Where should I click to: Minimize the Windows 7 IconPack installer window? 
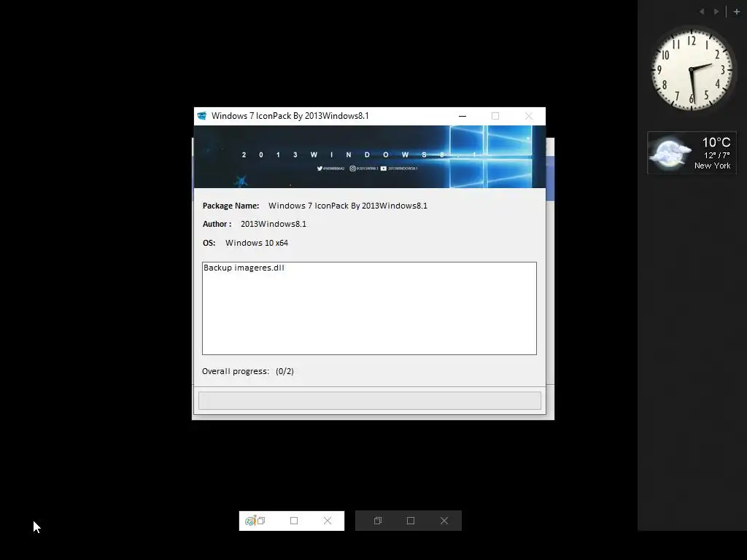462,116
